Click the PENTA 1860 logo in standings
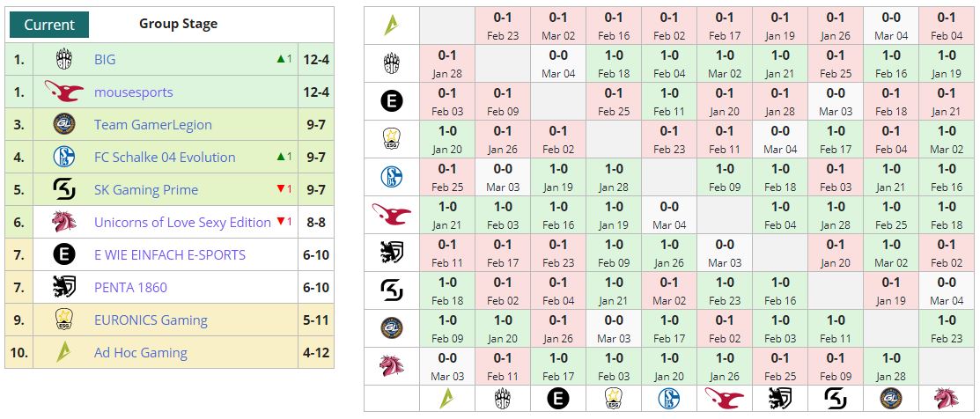Image resolution: width=980 pixels, height=419 pixels. pos(63,288)
